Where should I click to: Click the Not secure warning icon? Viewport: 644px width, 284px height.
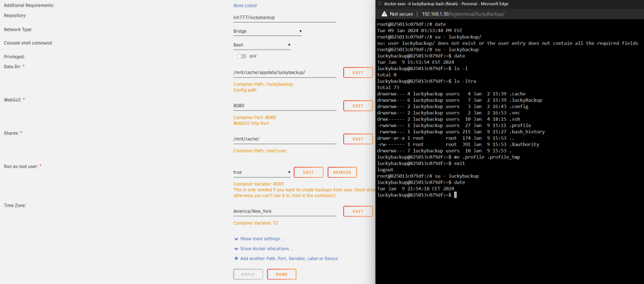coord(384,14)
